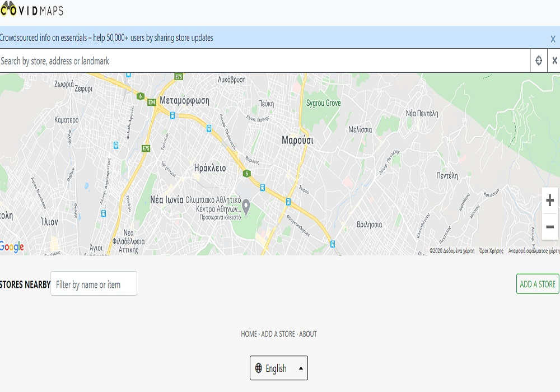This screenshot has width=560, height=392.
Task: Select the Μελίσσια map label
Action: click(360, 129)
